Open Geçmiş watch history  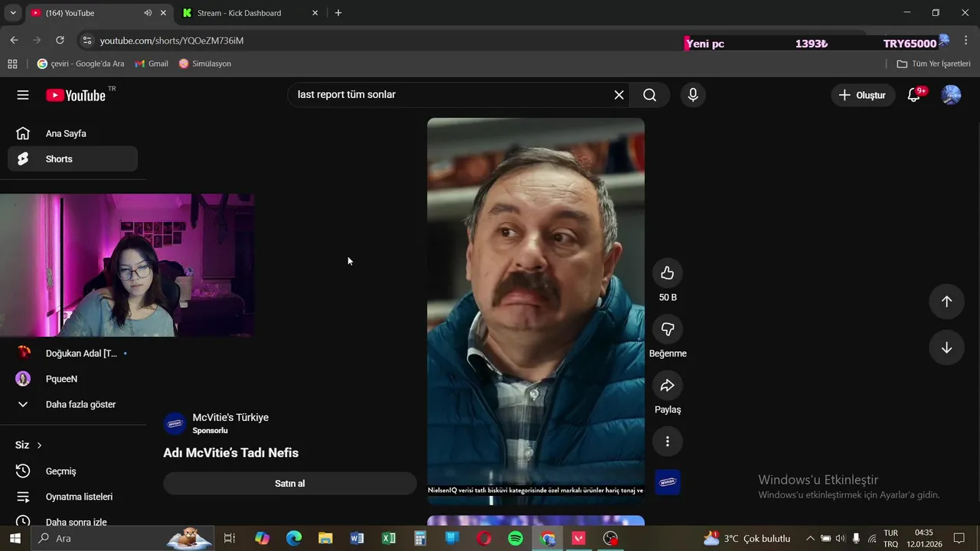pyautogui.click(x=73, y=471)
